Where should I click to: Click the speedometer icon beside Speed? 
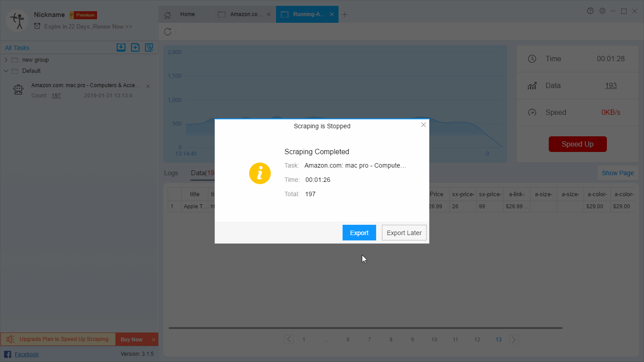(532, 113)
